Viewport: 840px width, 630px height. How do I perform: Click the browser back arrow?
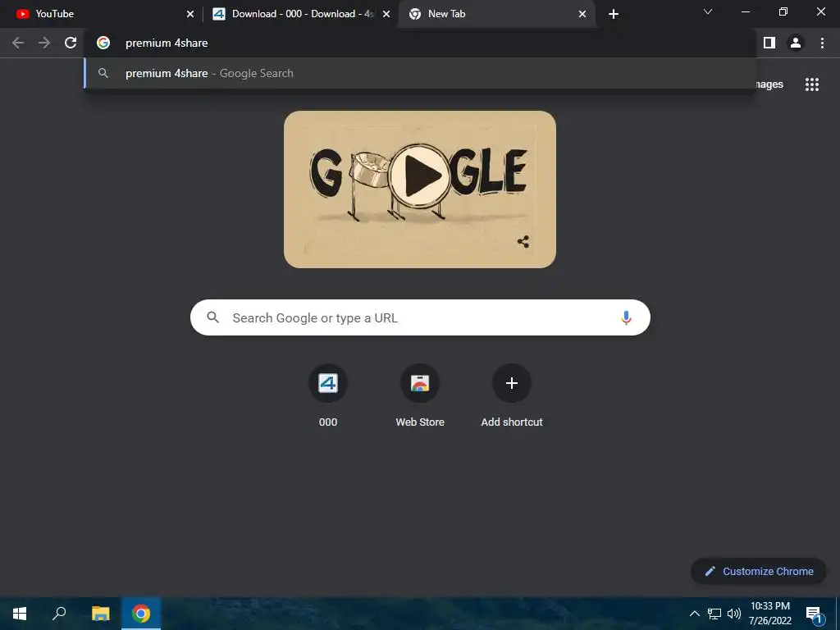(x=18, y=43)
